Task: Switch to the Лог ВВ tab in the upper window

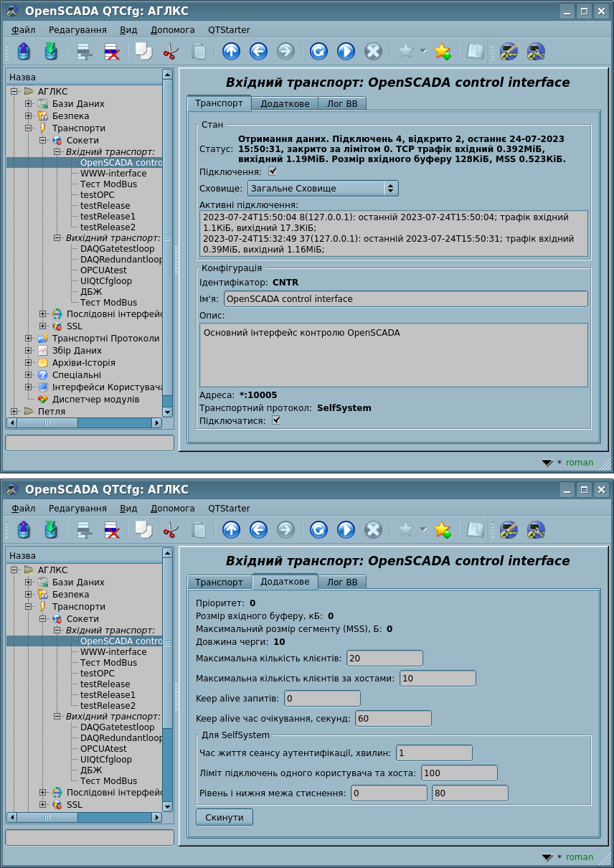Action: click(x=341, y=103)
